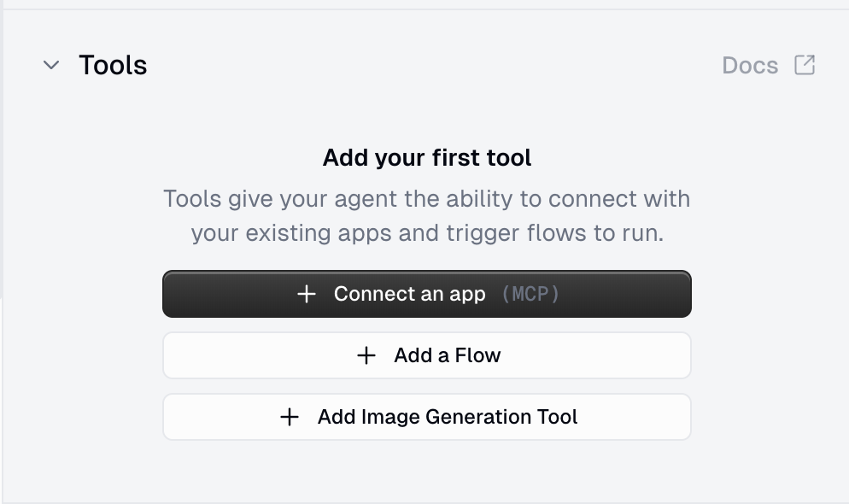Click the plus icon on Add a Flow
The image size is (849, 504).
[366, 355]
